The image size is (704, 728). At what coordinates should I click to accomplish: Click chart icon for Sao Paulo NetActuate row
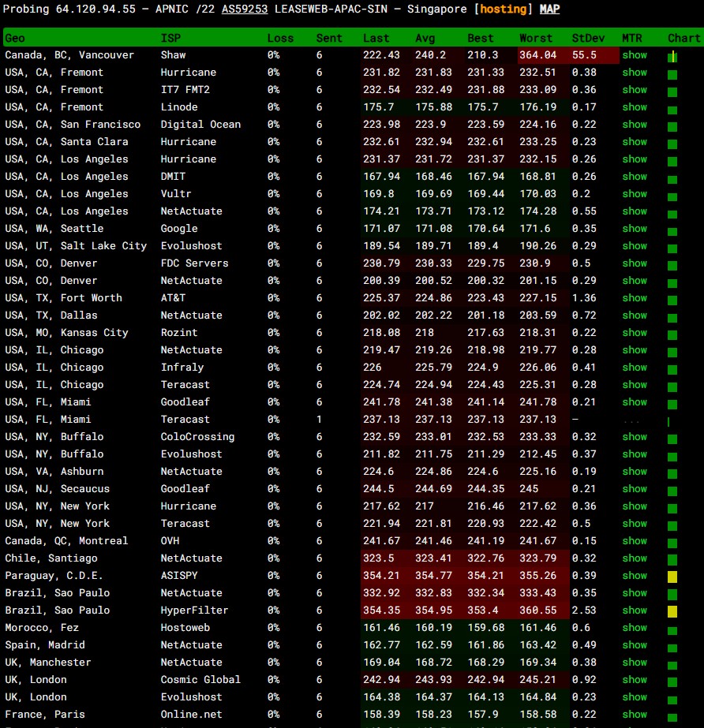[x=672, y=595]
